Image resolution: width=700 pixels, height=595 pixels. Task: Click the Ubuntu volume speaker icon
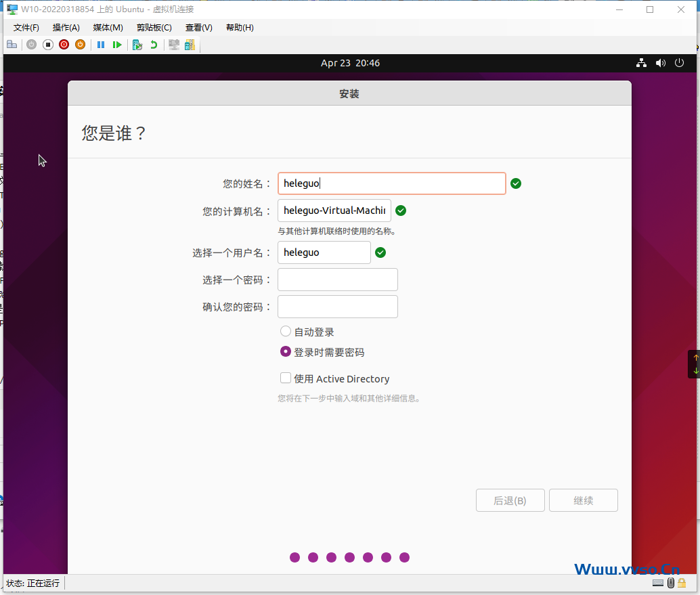[660, 62]
